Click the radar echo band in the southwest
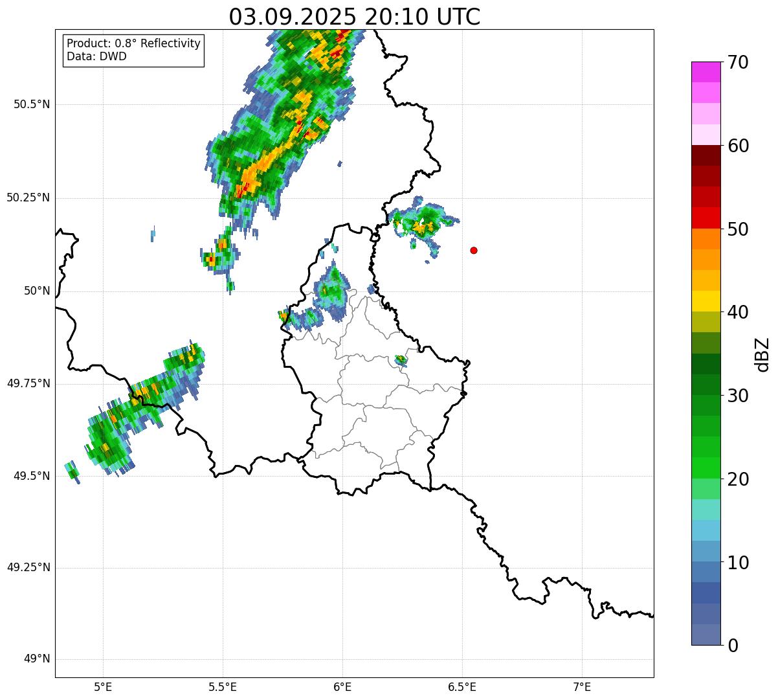The width and height of the screenshot is (778, 700). tap(144, 411)
